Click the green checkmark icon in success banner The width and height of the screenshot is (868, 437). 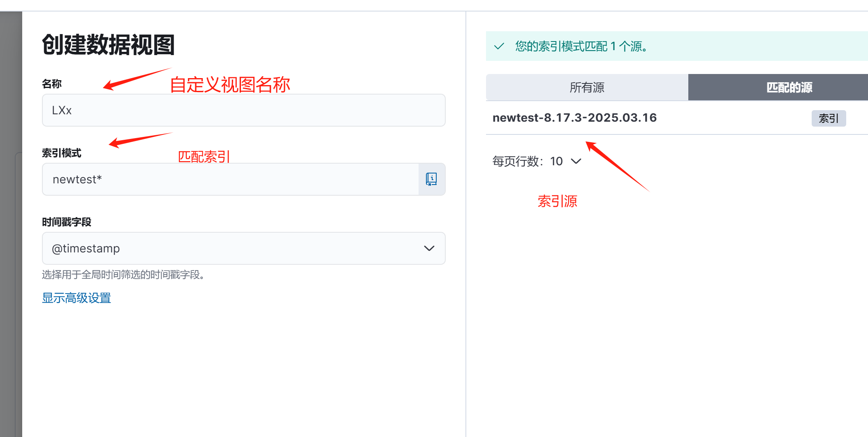pyautogui.click(x=499, y=46)
